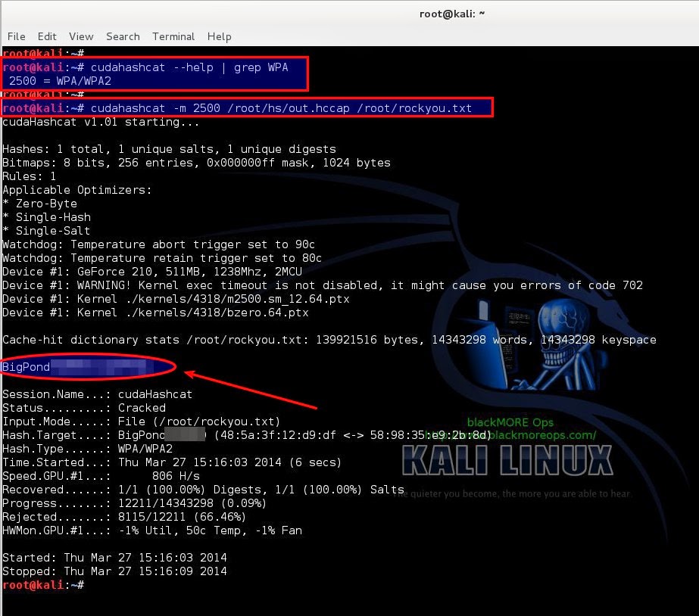Click the '2500 = WPA/WPA2' output line

(60, 81)
